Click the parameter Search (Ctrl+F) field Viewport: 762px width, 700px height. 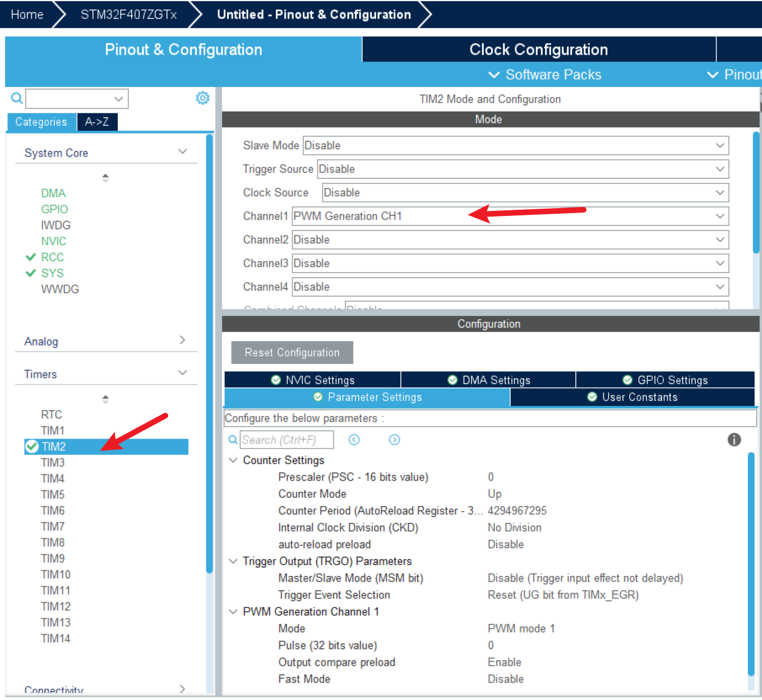pos(287,440)
